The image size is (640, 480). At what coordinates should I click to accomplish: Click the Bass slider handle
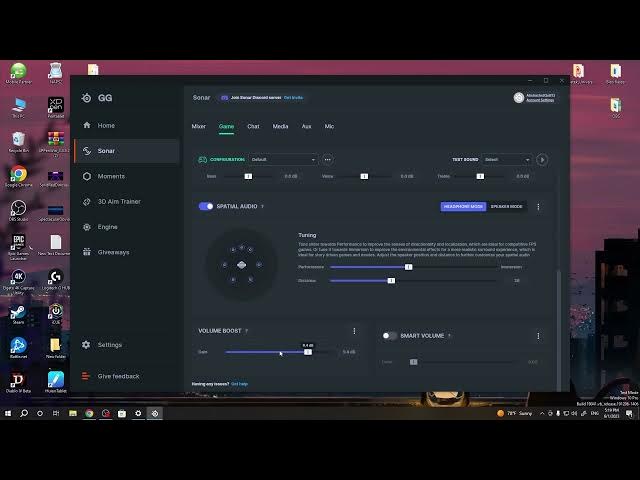point(248,176)
